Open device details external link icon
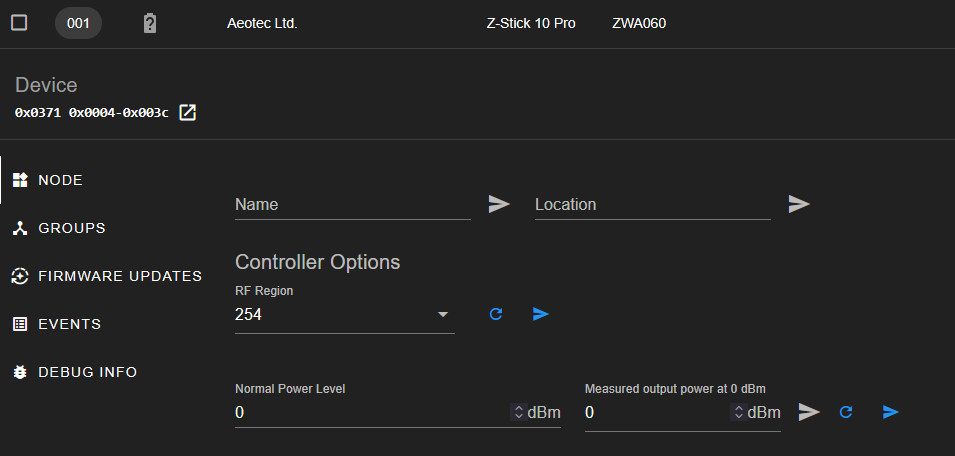Image resolution: width=955 pixels, height=456 pixels. (188, 113)
